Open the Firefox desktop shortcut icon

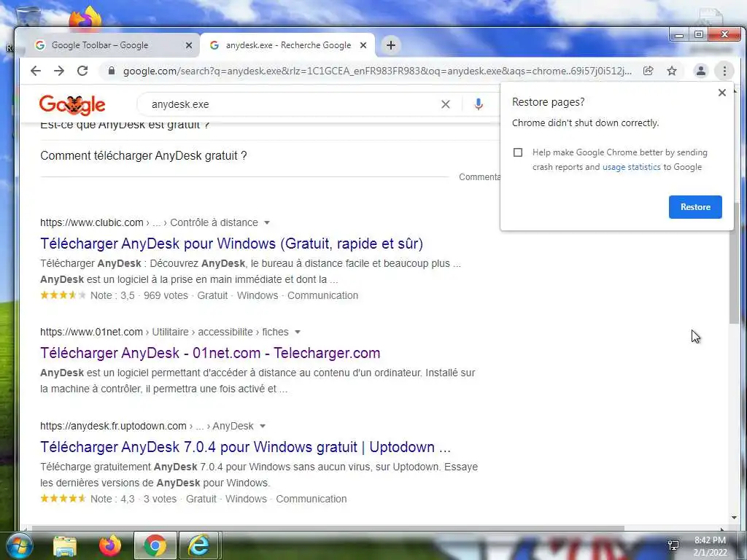tap(85, 17)
